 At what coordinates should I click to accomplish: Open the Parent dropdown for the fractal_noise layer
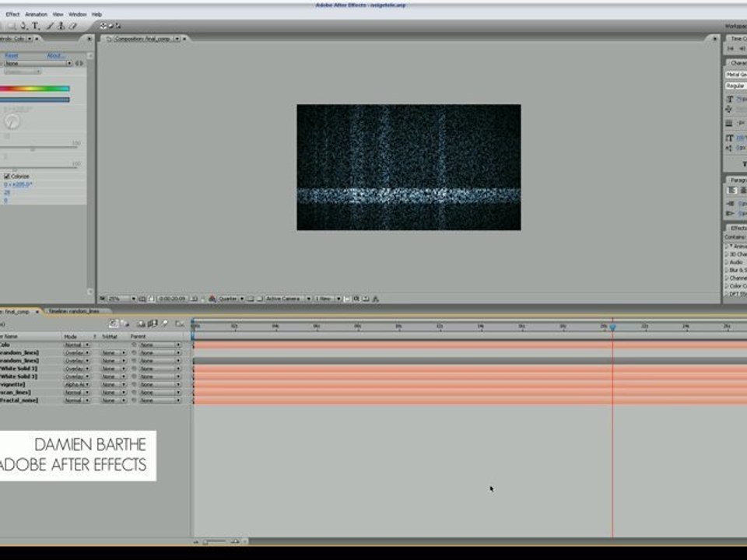pyautogui.click(x=160, y=401)
